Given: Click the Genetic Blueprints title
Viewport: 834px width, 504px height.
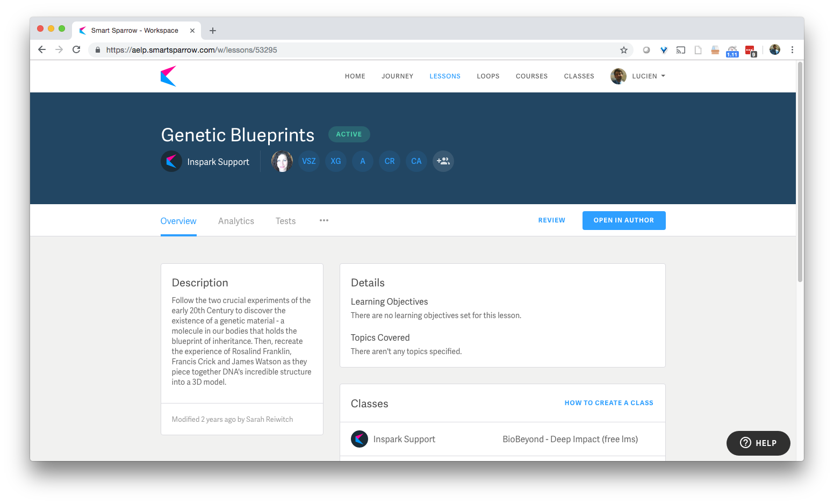Looking at the screenshot, I should pyautogui.click(x=238, y=135).
